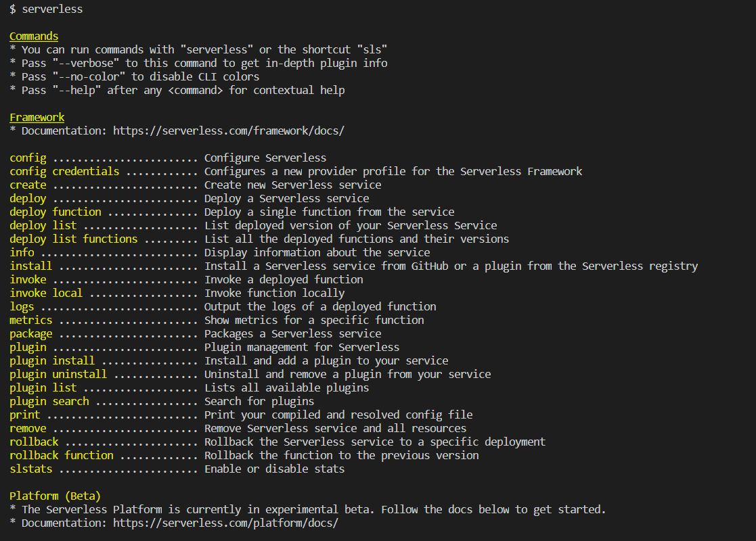Click the "deploy list functions" command name
Viewport: 756px width, 541px height.
coord(74,239)
